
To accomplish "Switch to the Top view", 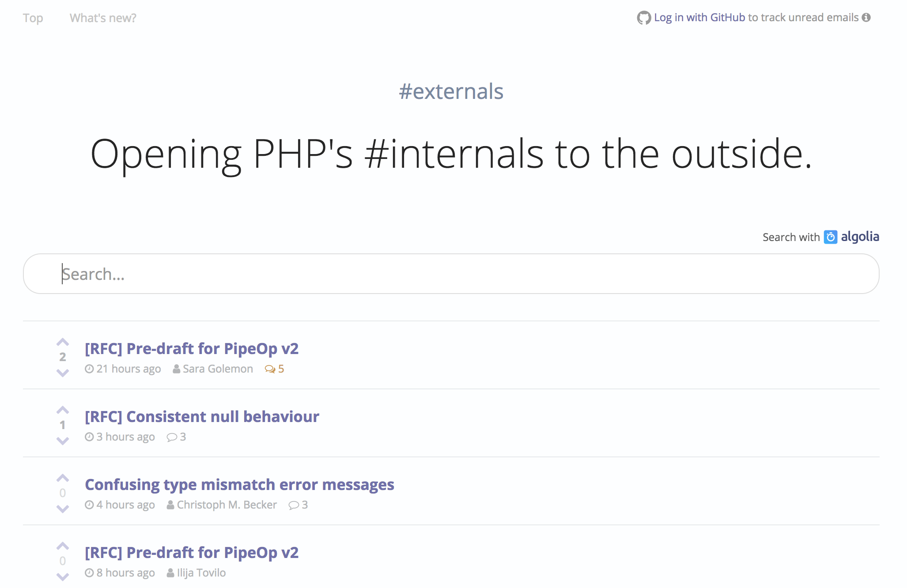I will click(34, 18).
